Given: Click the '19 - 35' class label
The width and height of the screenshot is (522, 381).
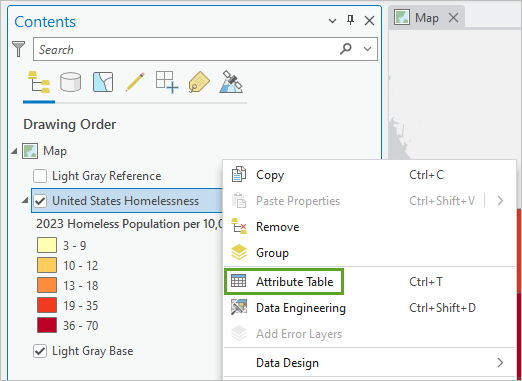Looking at the screenshot, I should click(81, 306).
